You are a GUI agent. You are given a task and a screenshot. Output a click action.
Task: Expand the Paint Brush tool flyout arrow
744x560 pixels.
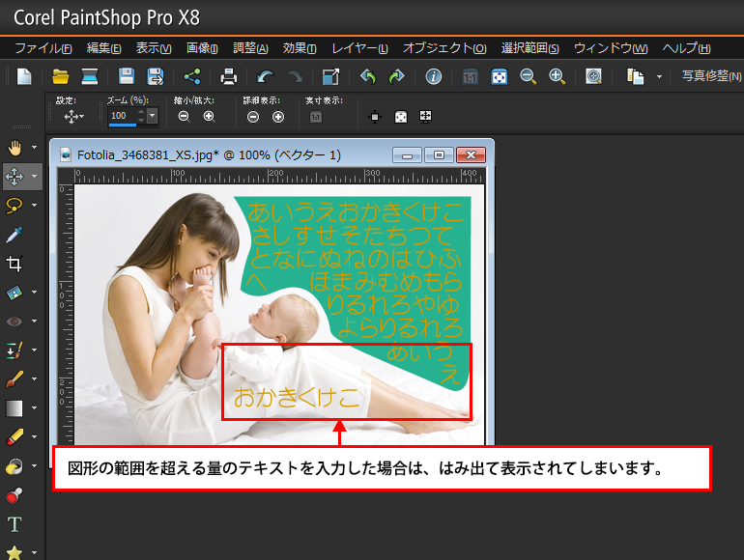(34, 379)
